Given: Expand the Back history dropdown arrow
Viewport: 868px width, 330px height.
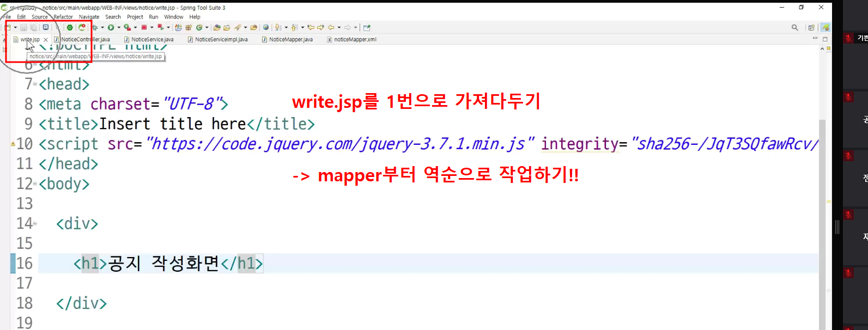Looking at the screenshot, I should [339, 27].
